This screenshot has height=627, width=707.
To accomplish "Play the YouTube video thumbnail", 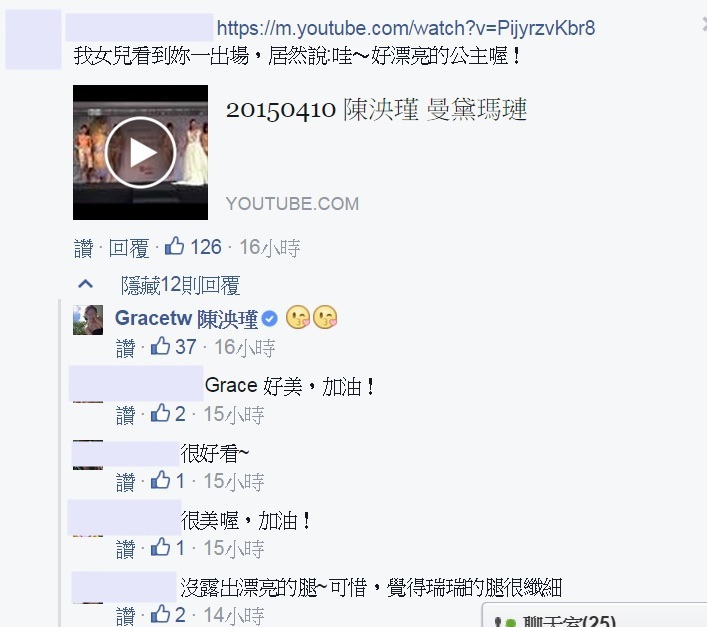I will click(x=140, y=152).
